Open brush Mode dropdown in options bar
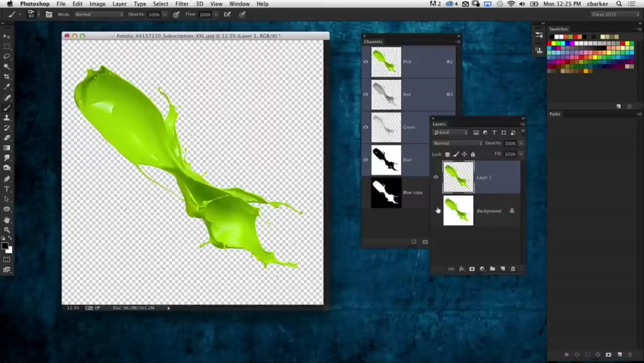 pos(99,14)
